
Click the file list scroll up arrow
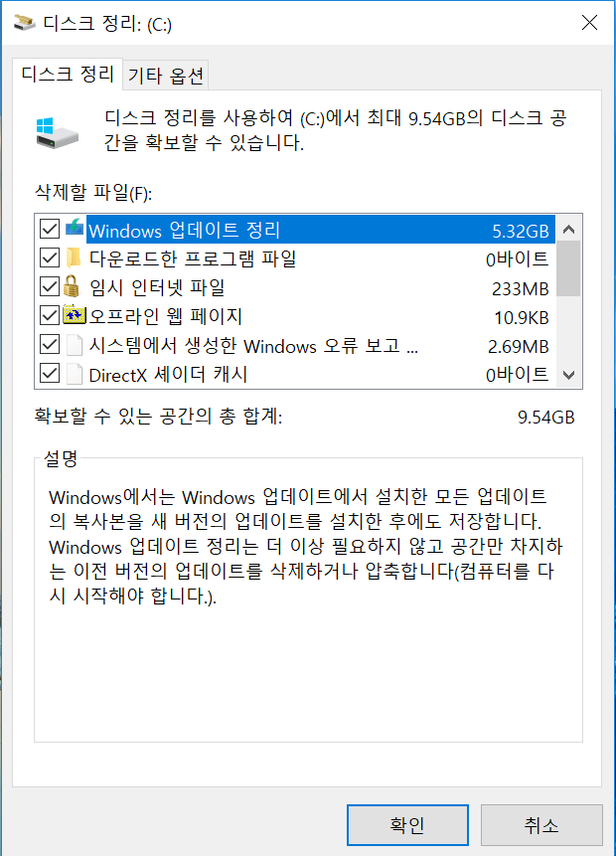coord(568,230)
